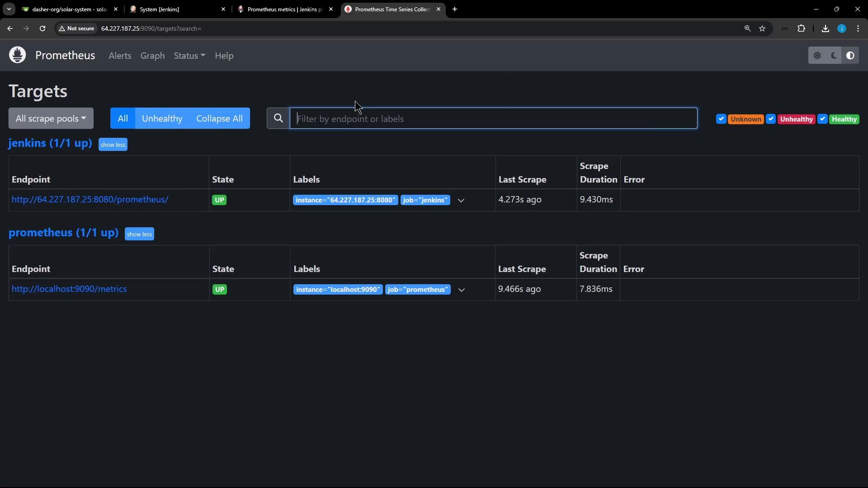Click the Prometheus flame logo icon

(x=18, y=55)
